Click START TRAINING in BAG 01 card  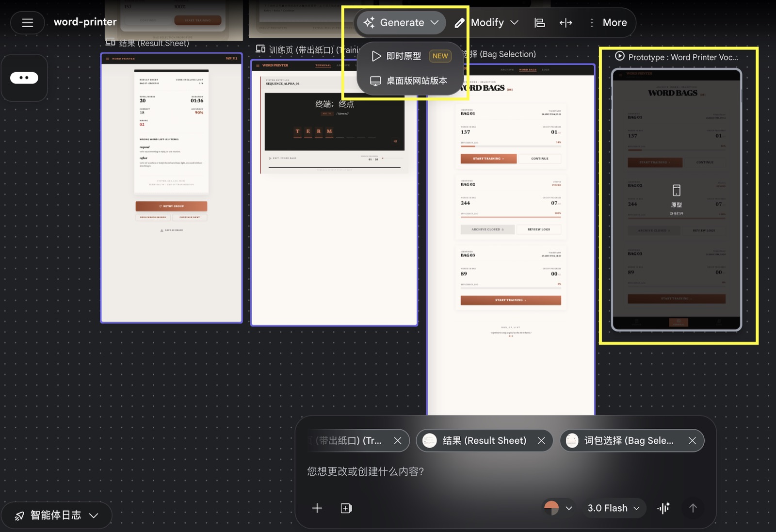coord(488,159)
